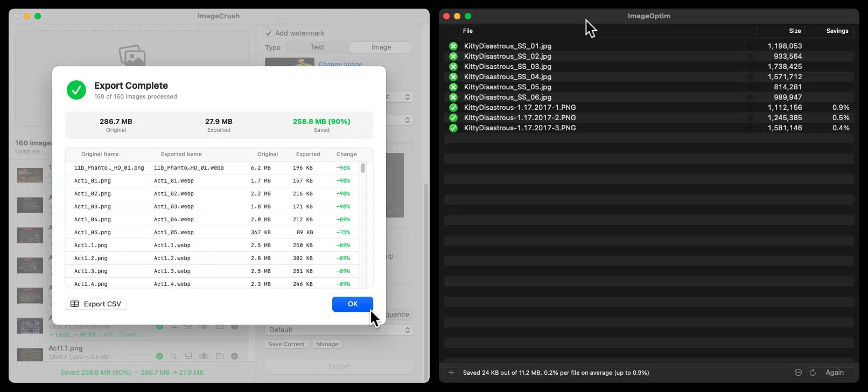Click the plus icon to add files in ImageOptim
Image resolution: width=868 pixels, height=392 pixels.
coord(451,373)
